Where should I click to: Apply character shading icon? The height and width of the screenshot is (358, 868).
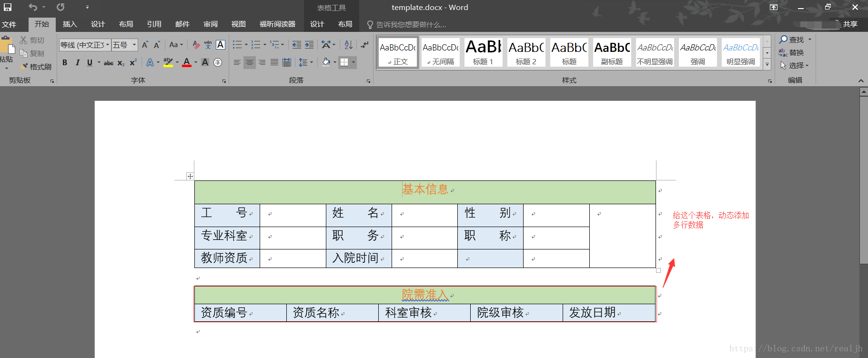(x=205, y=62)
